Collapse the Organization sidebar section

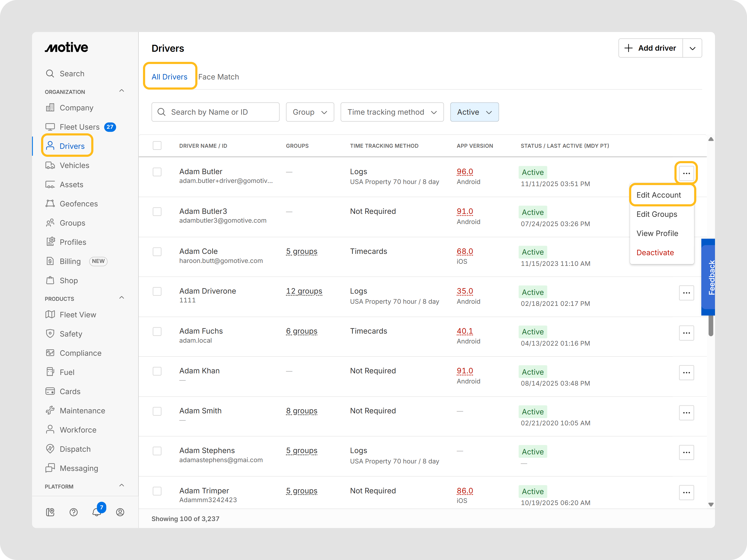pyautogui.click(x=122, y=91)
